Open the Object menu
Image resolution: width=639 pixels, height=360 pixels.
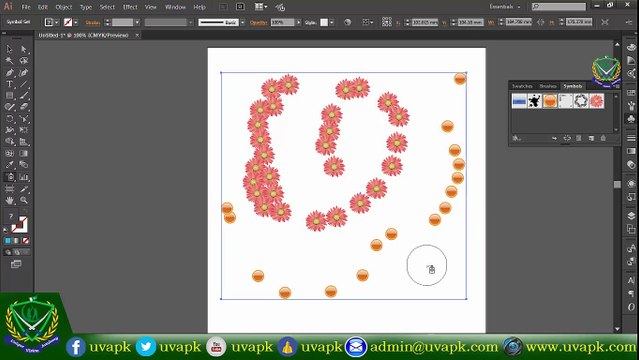click(64, 7)
